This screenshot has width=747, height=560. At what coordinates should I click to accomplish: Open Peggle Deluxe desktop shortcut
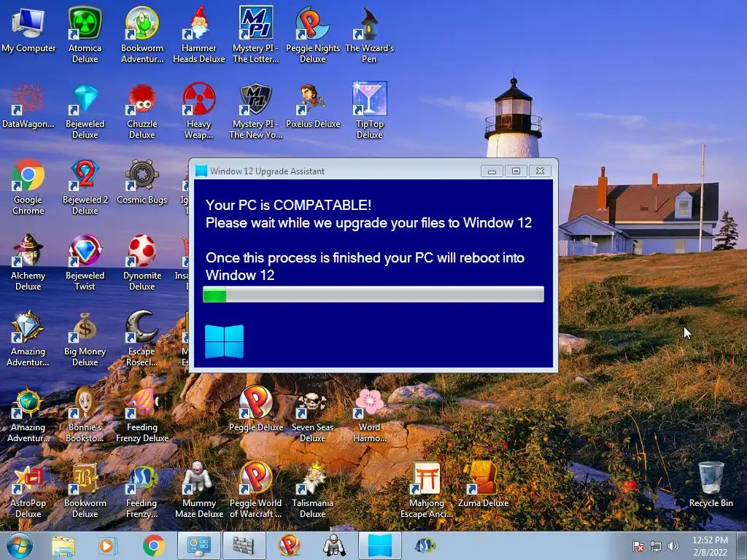pos(256,410)
